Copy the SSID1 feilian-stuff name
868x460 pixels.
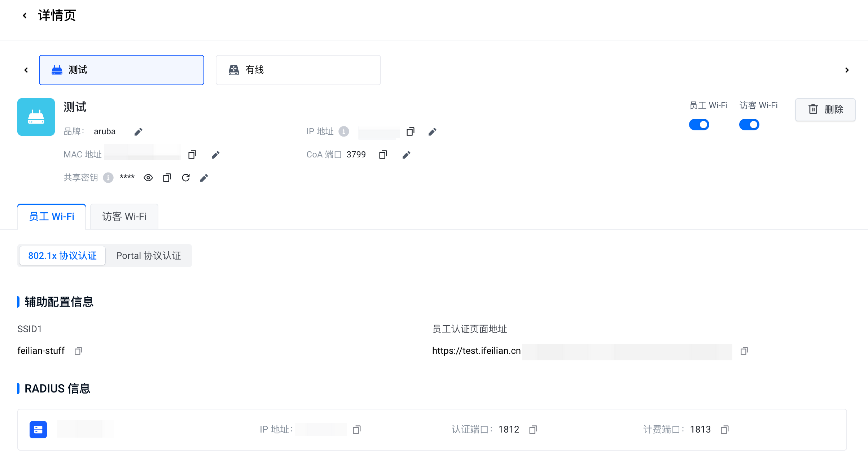click(78, 351)
